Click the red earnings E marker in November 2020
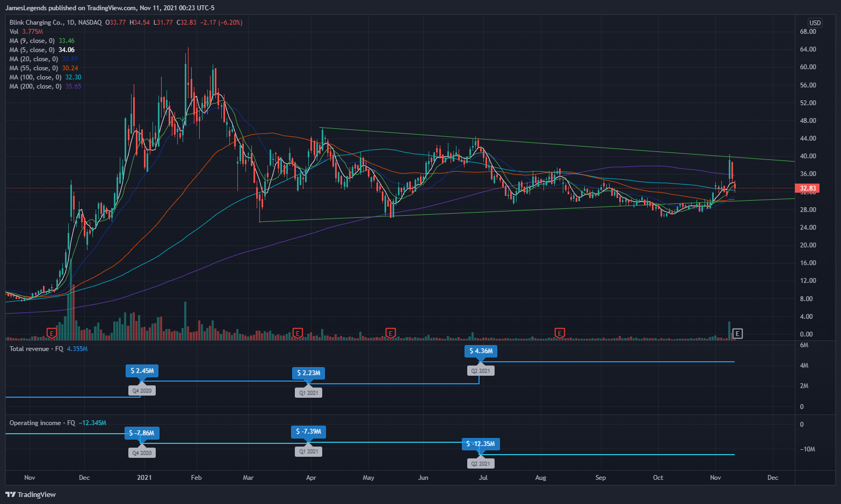 click(x=52, y=333)
